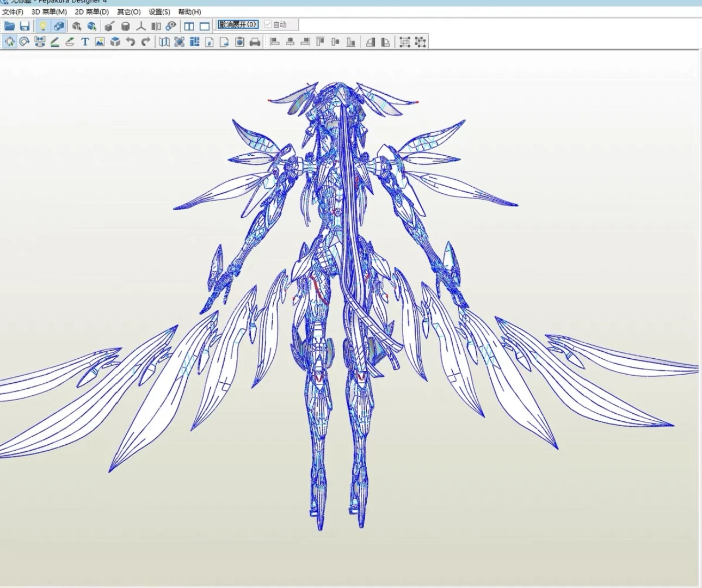
Task: Click the Open file folder icon
Action: pyautogui.click(x=9, y=26)
